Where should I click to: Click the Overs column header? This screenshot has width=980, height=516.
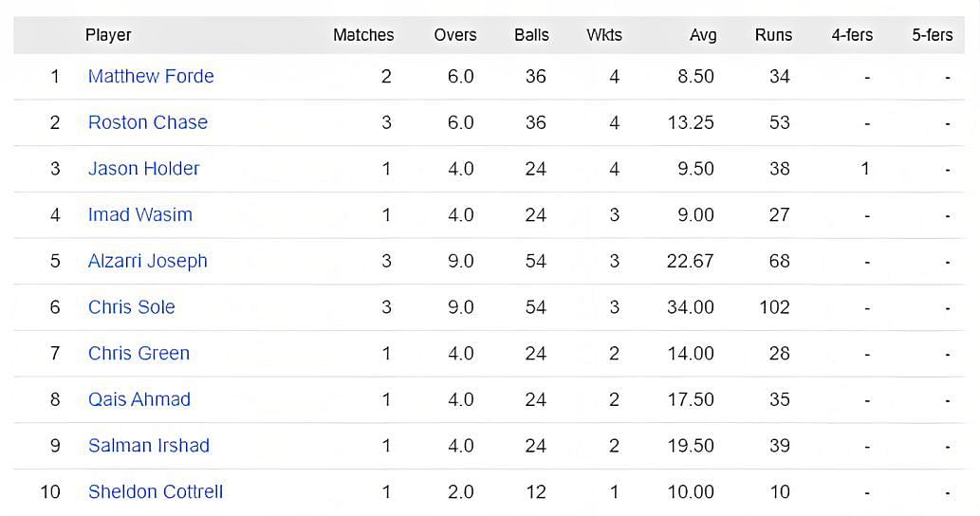tap(455, 35)
